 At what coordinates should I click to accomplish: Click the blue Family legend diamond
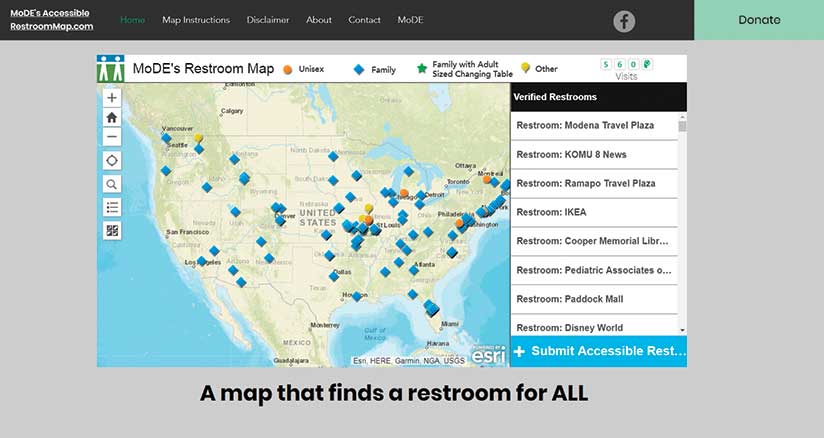click(359, 69)
